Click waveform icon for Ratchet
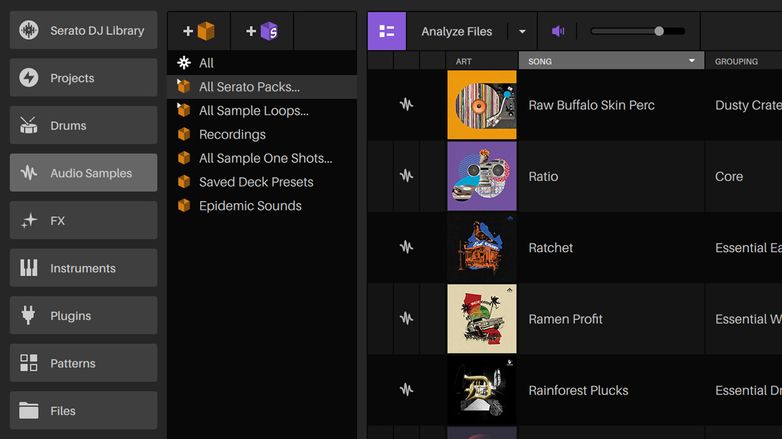Screen dimensions: 782x439 pyautogui.click(x=406, y=247)
